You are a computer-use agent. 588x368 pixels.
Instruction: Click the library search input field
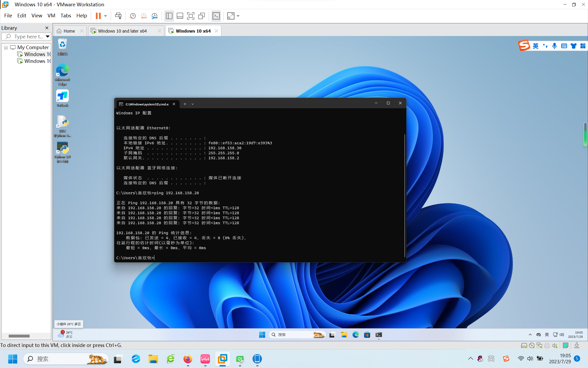click(x=28, y=37)
